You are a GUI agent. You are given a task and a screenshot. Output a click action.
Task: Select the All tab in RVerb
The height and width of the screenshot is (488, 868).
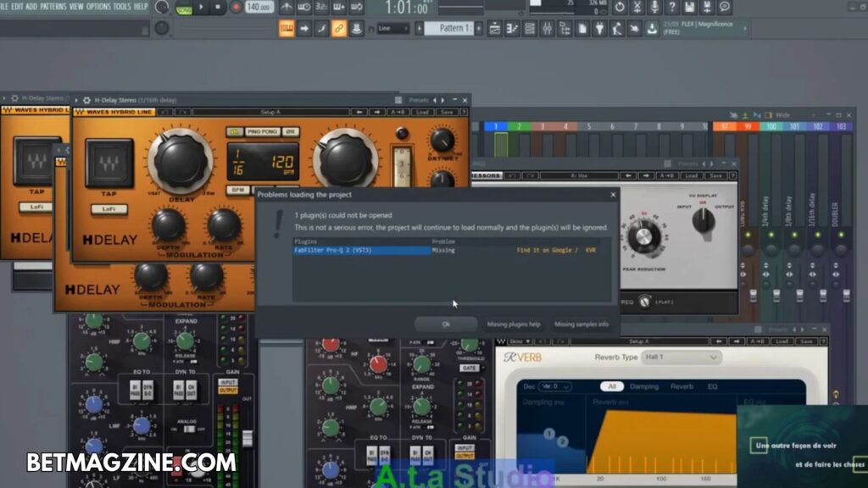[612, 386]
